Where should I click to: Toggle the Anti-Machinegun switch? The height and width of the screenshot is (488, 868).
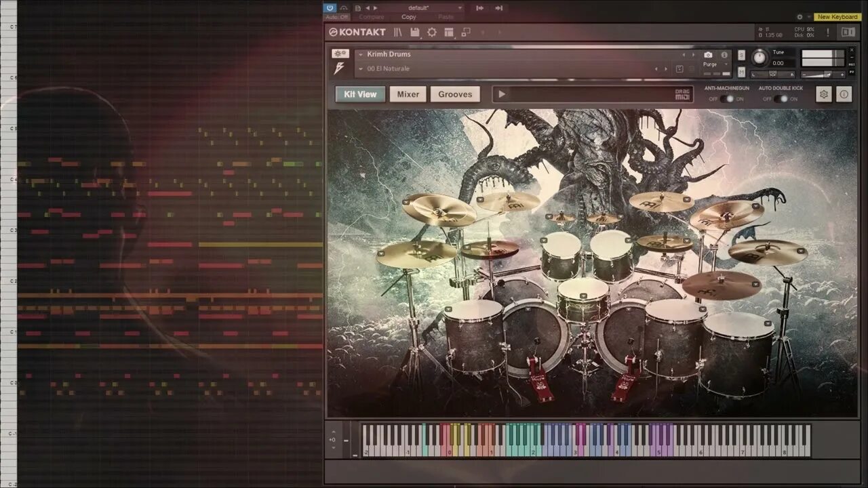coord(726,99)
